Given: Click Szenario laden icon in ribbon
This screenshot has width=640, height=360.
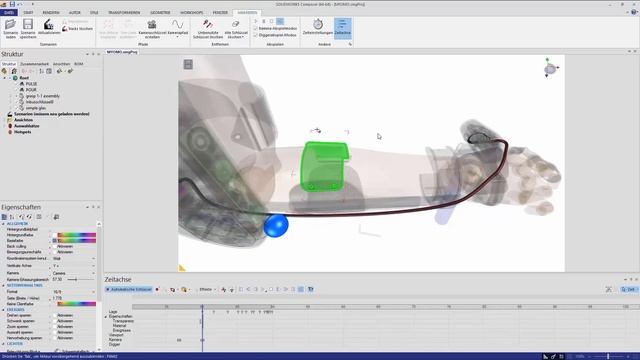Looking at the screenshot, I should pos(11,24).
